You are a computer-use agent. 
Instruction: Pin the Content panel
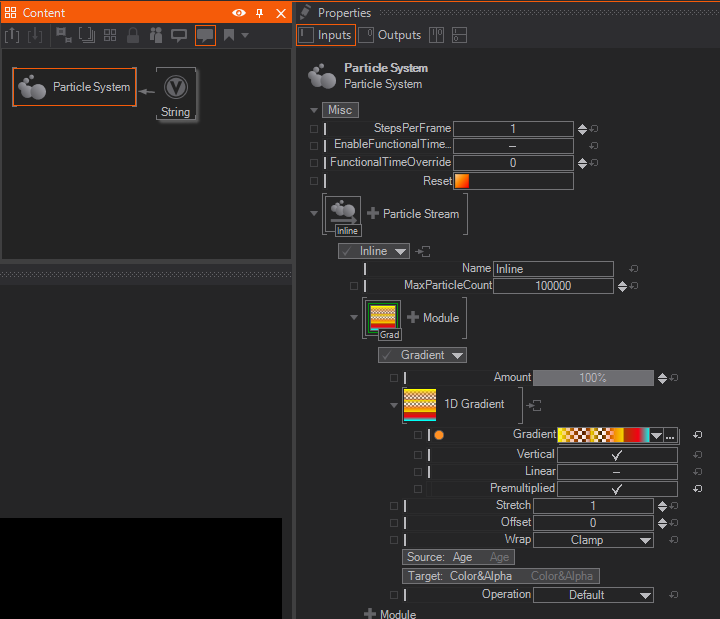[260, 13]
